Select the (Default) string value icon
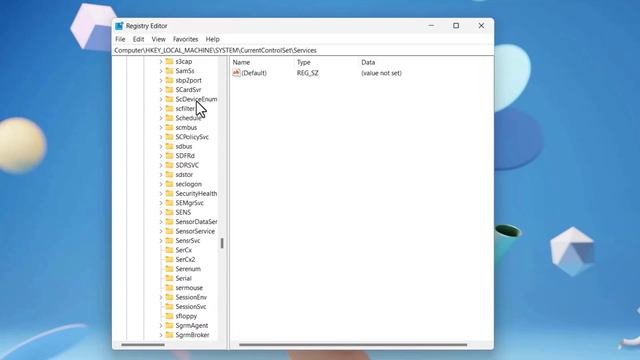 [x=236, y=73]
